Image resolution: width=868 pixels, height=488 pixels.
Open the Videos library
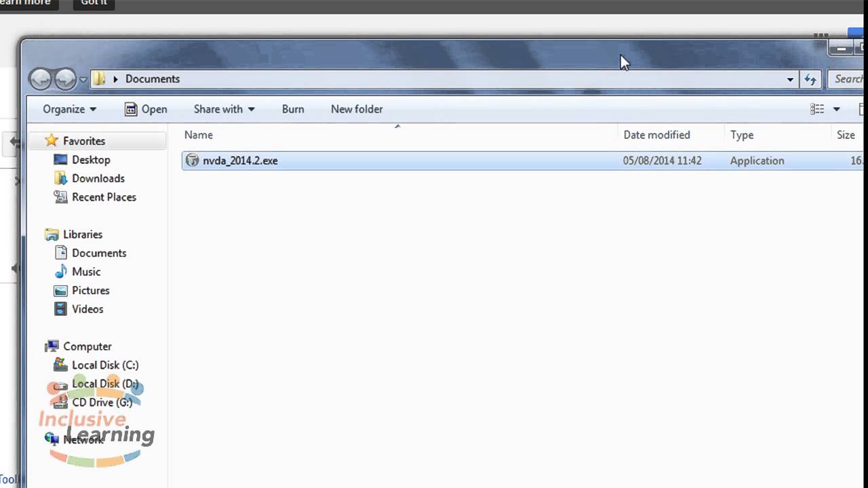[87, 309]
